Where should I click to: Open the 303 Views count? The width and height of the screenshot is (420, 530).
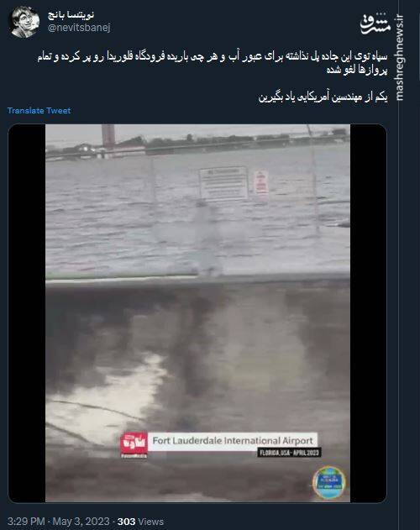[140, 522]
